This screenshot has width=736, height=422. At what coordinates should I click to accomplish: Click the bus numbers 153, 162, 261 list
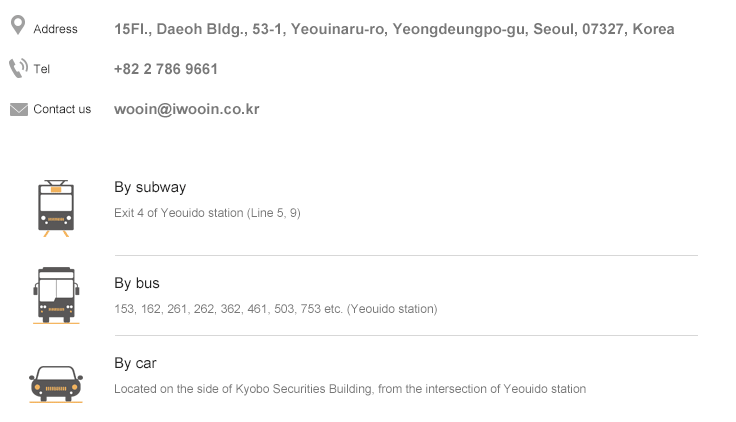click(276, 309)
